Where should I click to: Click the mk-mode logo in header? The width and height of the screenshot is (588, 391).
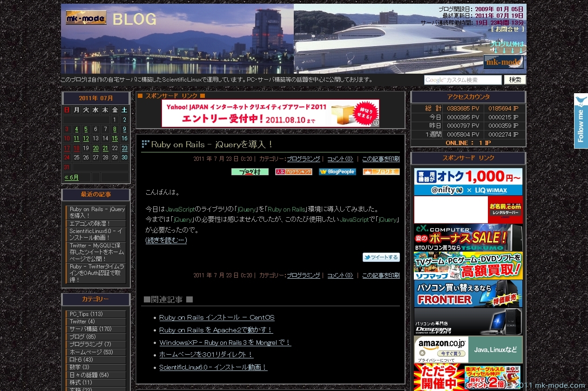click(86, 18)
